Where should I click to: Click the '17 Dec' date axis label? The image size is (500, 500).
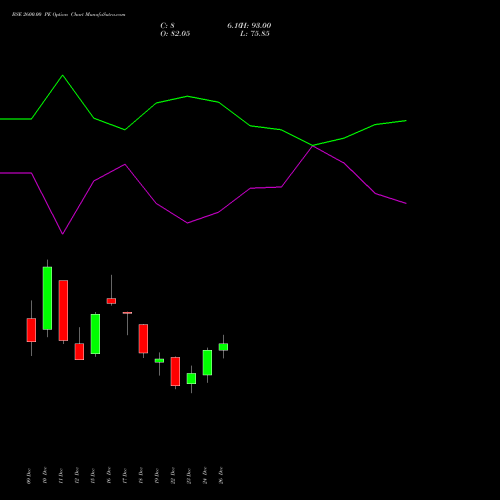coord(125,476)
